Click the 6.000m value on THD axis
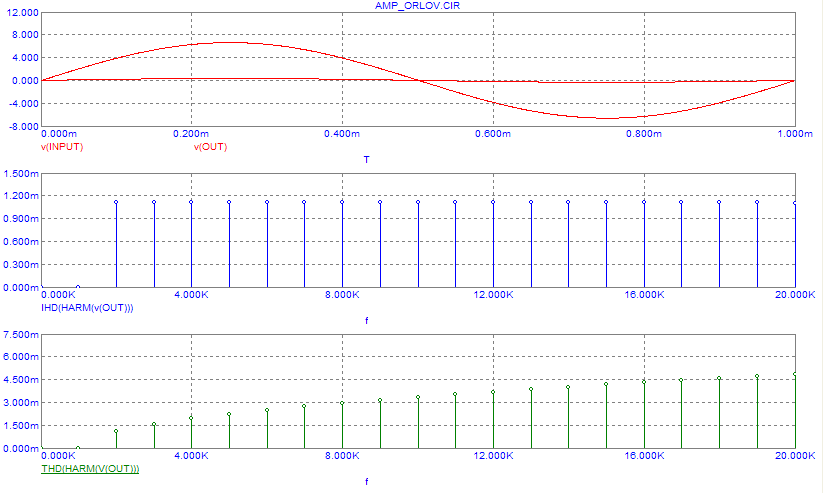 click(x=21, y=356)
